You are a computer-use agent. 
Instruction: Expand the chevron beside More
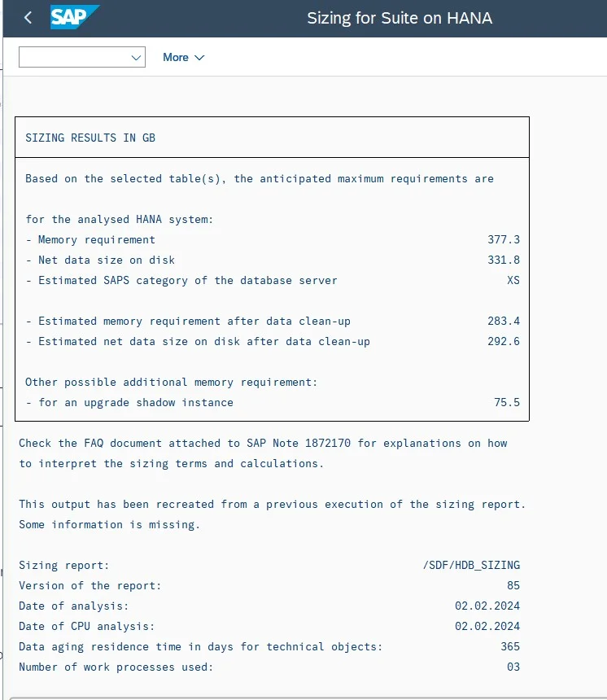(199, 58)
